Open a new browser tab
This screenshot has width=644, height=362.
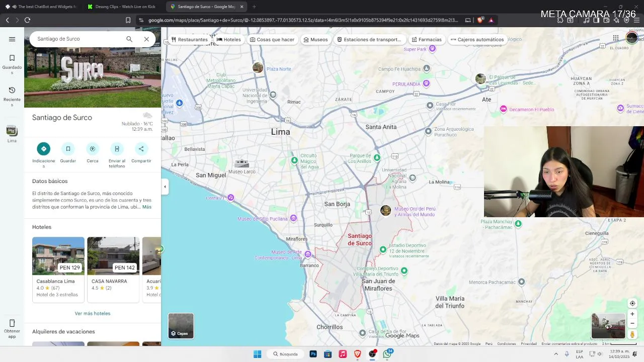pyautogui.click(x=254, y=7)
